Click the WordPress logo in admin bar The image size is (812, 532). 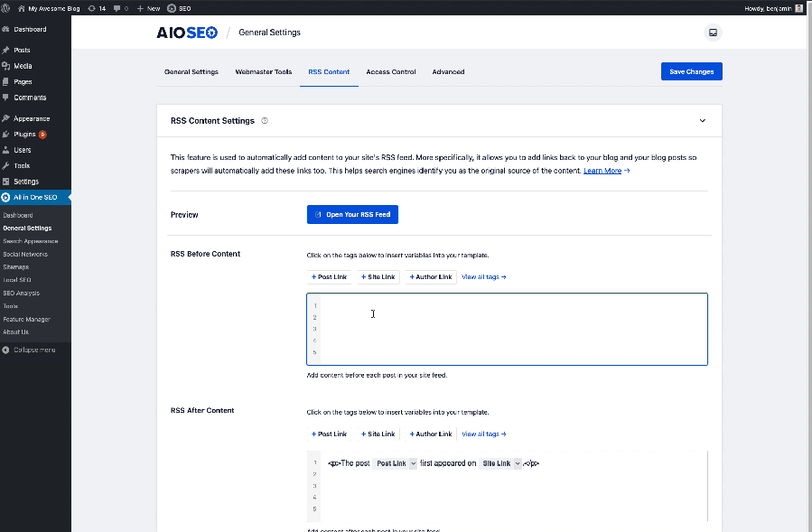click(x=5, y=8)
